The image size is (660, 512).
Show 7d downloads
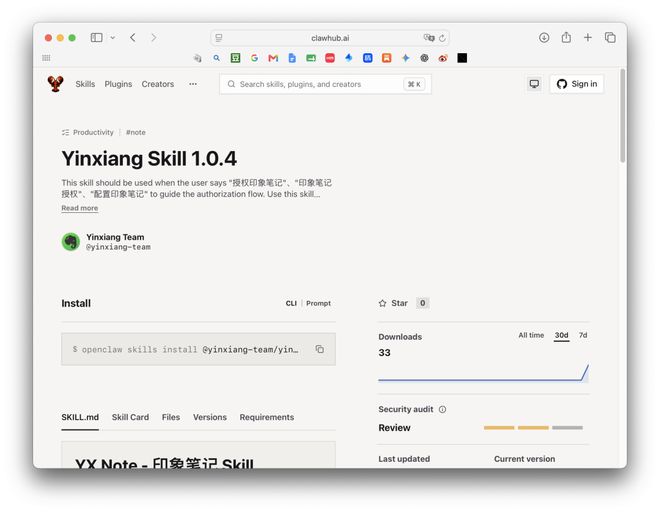583,335
